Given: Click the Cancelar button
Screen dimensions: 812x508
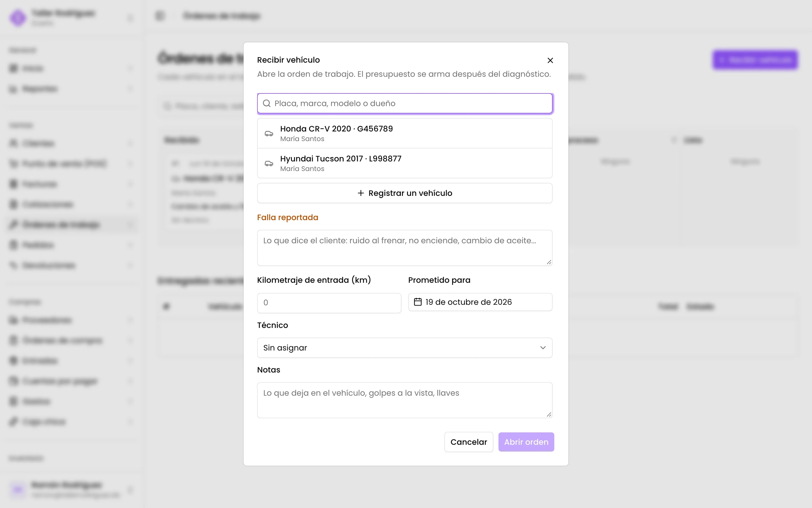Looking at the screenshot, I should 469,442.
